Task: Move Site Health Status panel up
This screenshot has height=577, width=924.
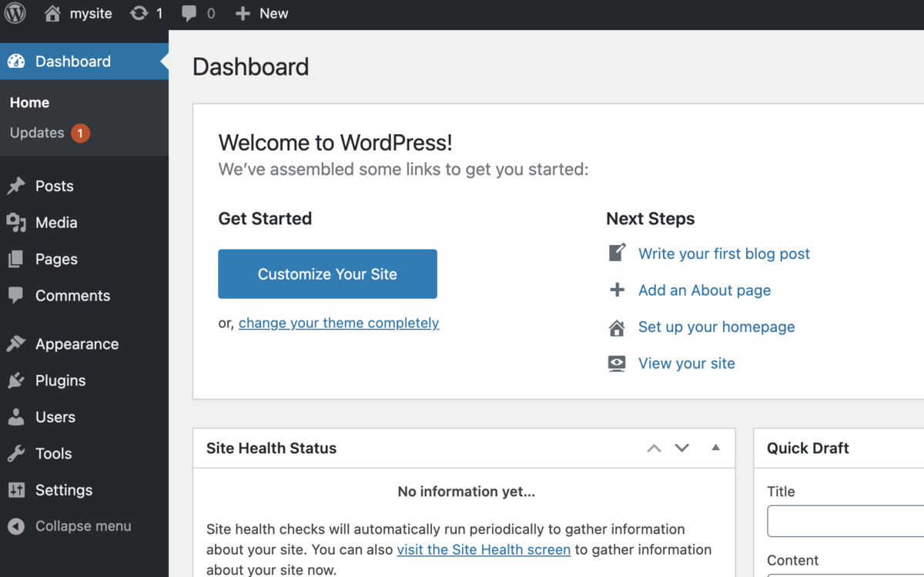Action: (654, 448)
